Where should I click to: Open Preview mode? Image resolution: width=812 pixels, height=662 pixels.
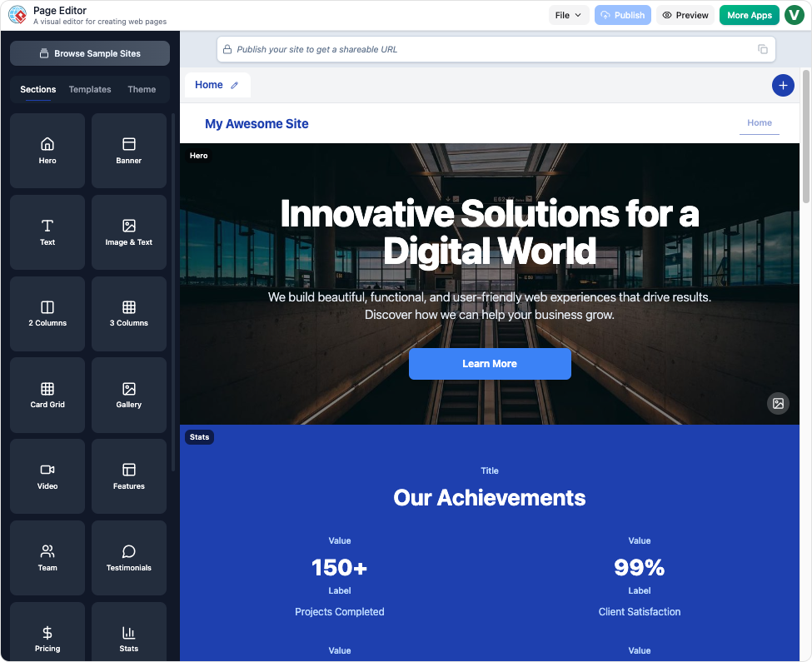point(685,15)
